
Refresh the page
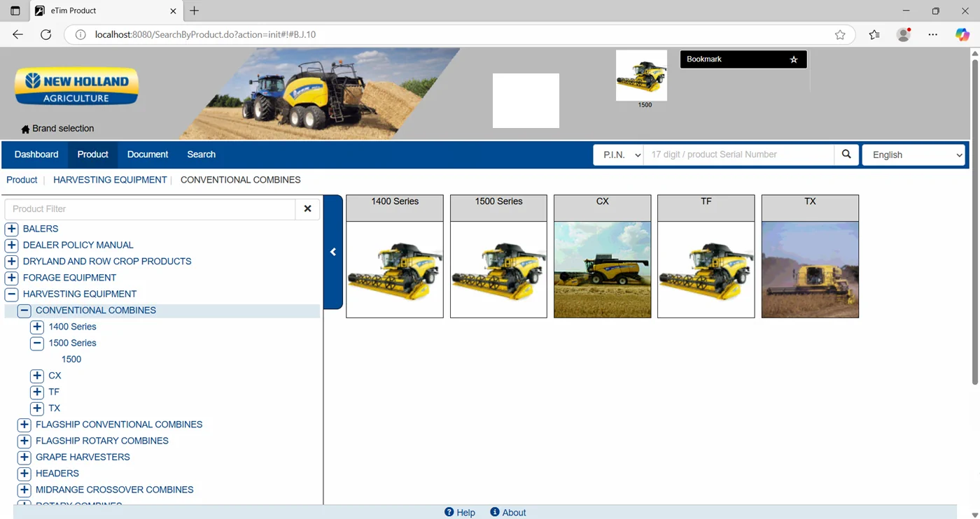tap(46, 34)
